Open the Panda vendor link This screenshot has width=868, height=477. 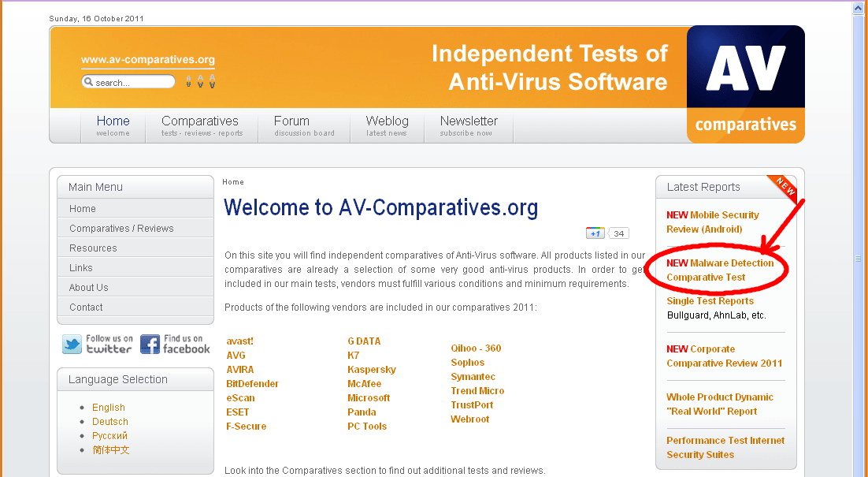[x=362, y=412]
